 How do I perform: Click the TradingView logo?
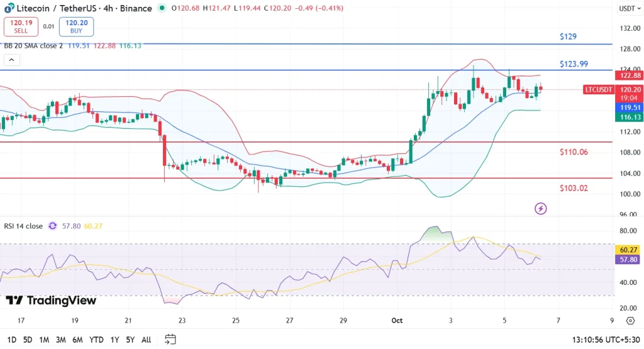point(51,301)
